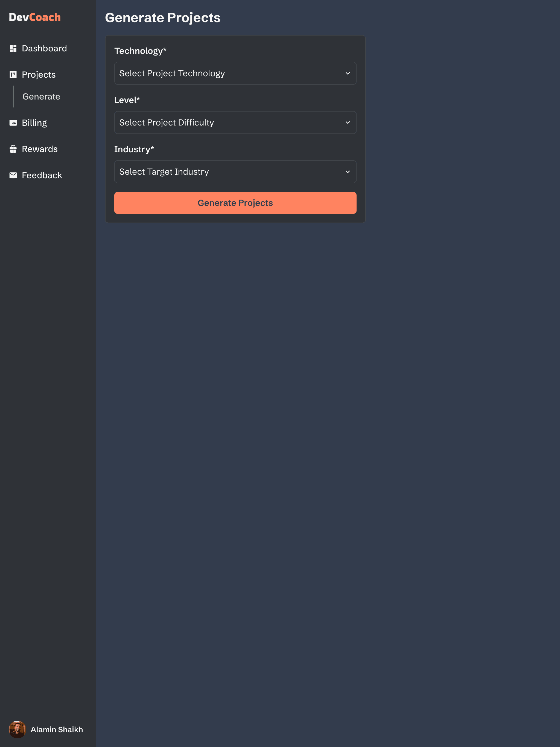Select the Dashboard grid icon
560x747 pixels.
[13, 48]
